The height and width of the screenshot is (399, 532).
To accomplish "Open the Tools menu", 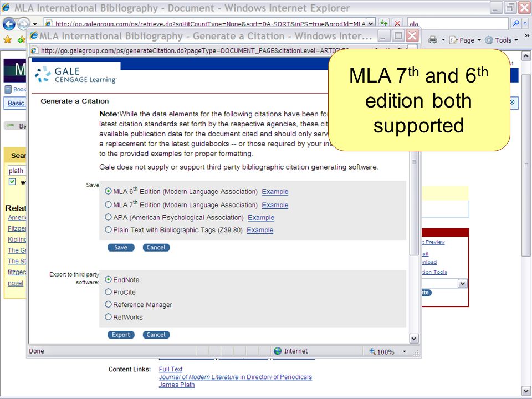I will 502,40.
